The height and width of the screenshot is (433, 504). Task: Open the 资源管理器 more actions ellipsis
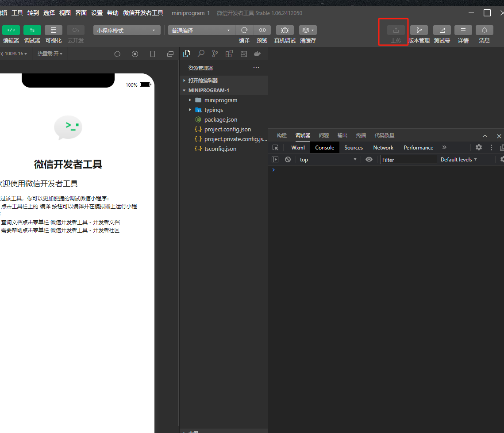point(256,68)
